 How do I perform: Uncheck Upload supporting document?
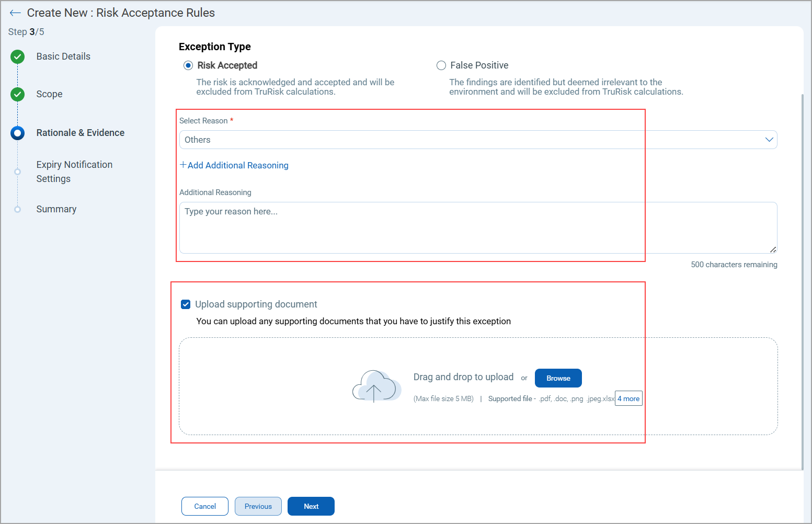(x=186, y=304)
